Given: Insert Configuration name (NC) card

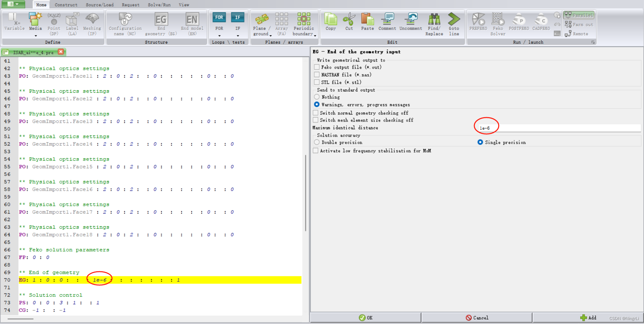Looking at the screenshot, I should tap(125, 24).
